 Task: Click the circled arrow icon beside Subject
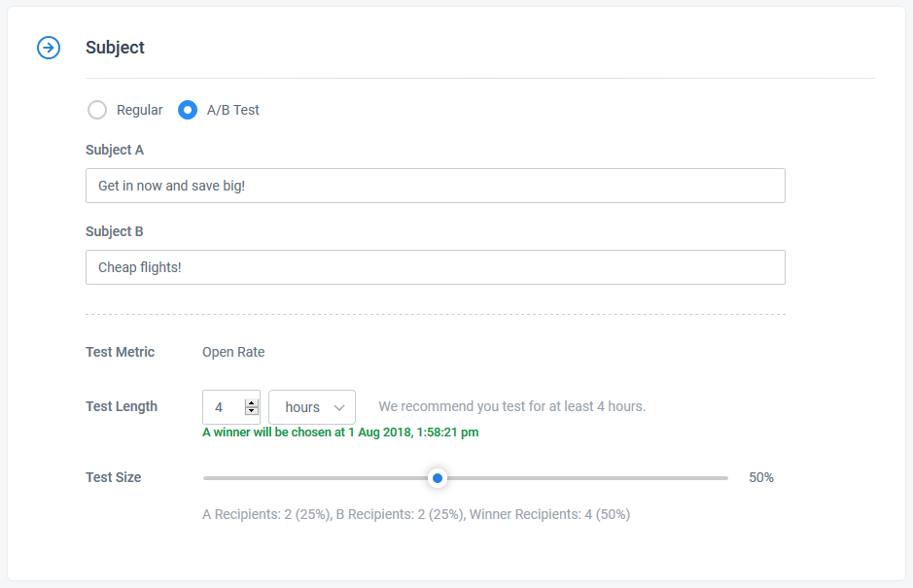49,48
